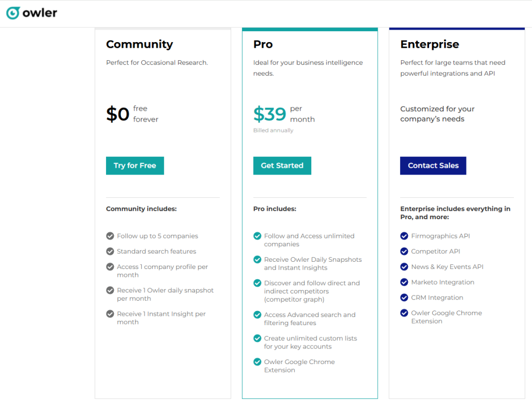Click the Firmographics API checkmark icon
Viewport: 532px width, 403px height.
404,236
